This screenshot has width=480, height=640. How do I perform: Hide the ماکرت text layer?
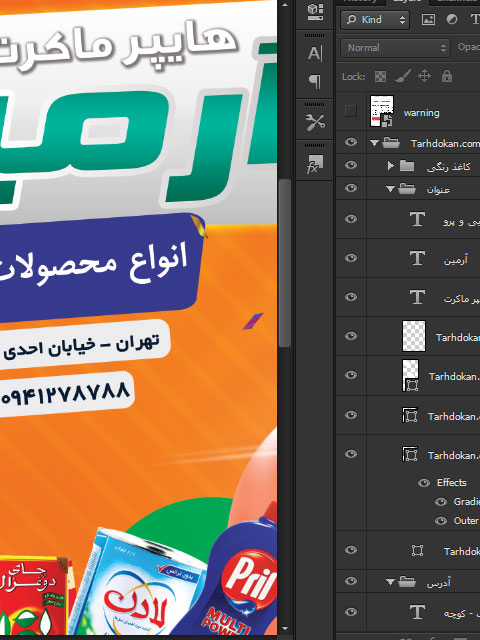coord(351,297)
